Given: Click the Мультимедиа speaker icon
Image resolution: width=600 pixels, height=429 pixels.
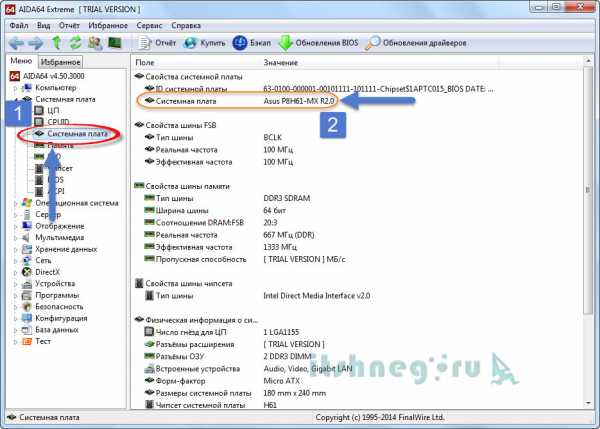Looking at the screenshot, I should click(x=27, y=238).
